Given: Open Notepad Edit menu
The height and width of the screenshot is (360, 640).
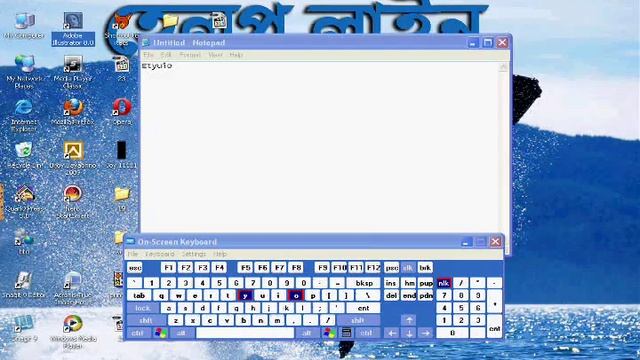Looking at the screenshot, I should 166,55.
